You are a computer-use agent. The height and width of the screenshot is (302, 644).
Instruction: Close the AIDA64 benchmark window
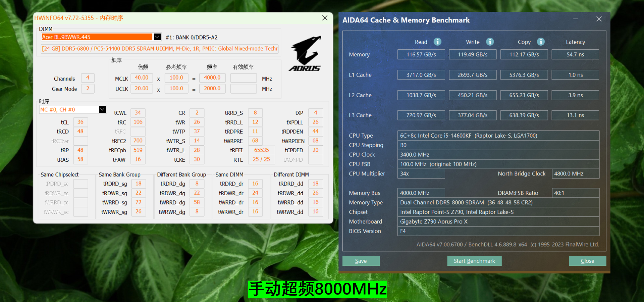pyautogui.click(x=599, y=19)
